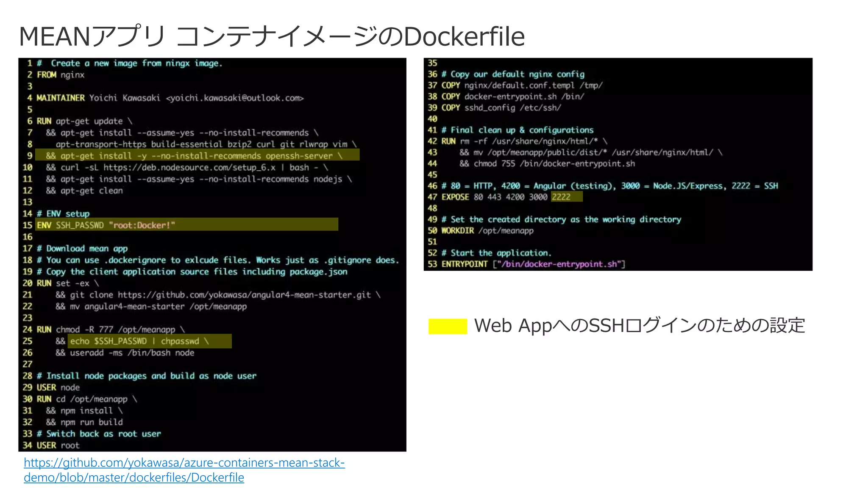Click the slide title MEANアプリ コンテナイメージのDockerfile
Image resolution: width=868 pixels, height=488 pixels.
point(272,36)
